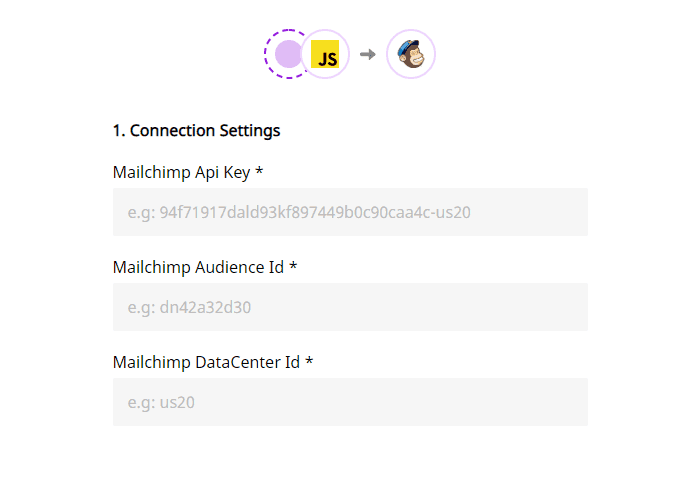Click the required asterisk beside Mailchimp Audience Id

point(293,267)
